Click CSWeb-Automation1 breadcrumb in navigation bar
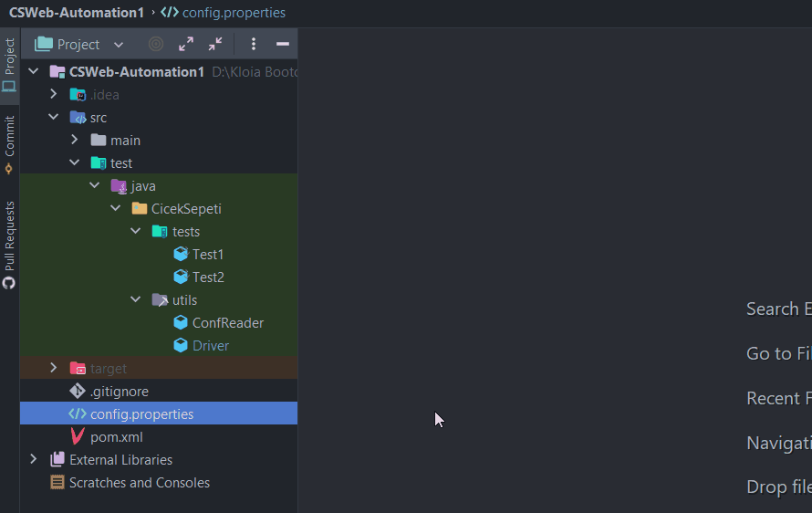This screenshot has width=812, height=513. (x=77, y=13)
